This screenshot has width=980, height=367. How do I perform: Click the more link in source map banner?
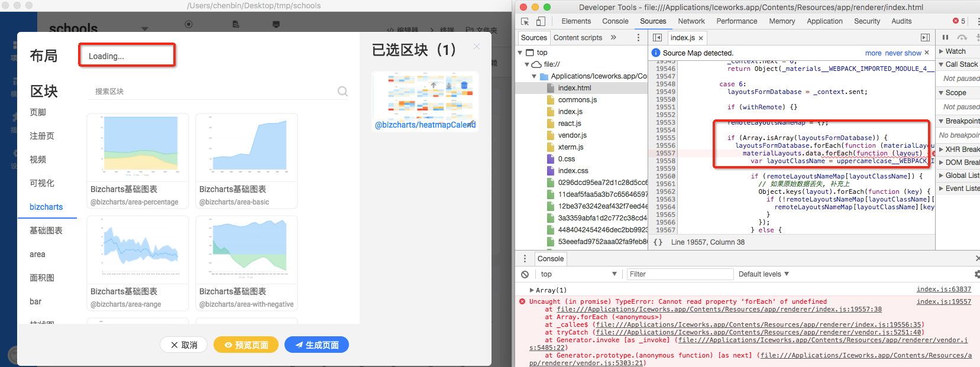873,53
